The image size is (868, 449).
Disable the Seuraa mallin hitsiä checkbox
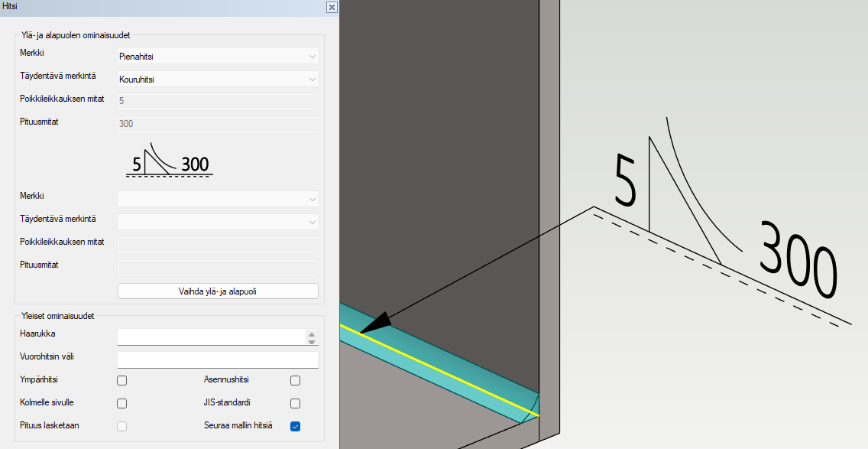click(x=295, y=428)
